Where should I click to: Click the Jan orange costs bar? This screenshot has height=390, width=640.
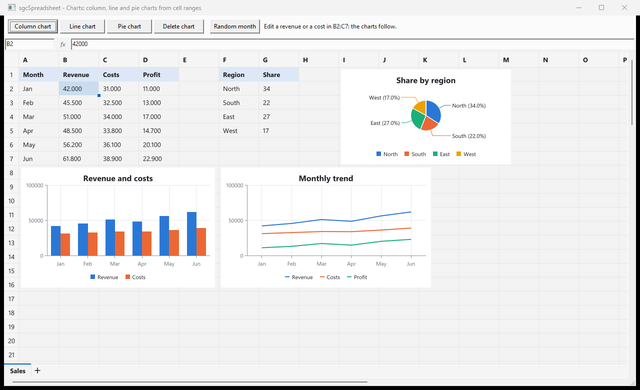65,244
